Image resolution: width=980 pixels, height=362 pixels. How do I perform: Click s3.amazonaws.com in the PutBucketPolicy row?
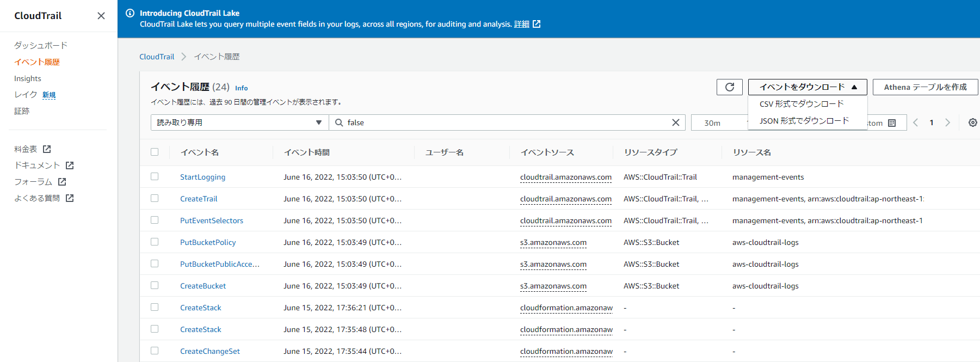pyautogui.click(x=553, y=242)
